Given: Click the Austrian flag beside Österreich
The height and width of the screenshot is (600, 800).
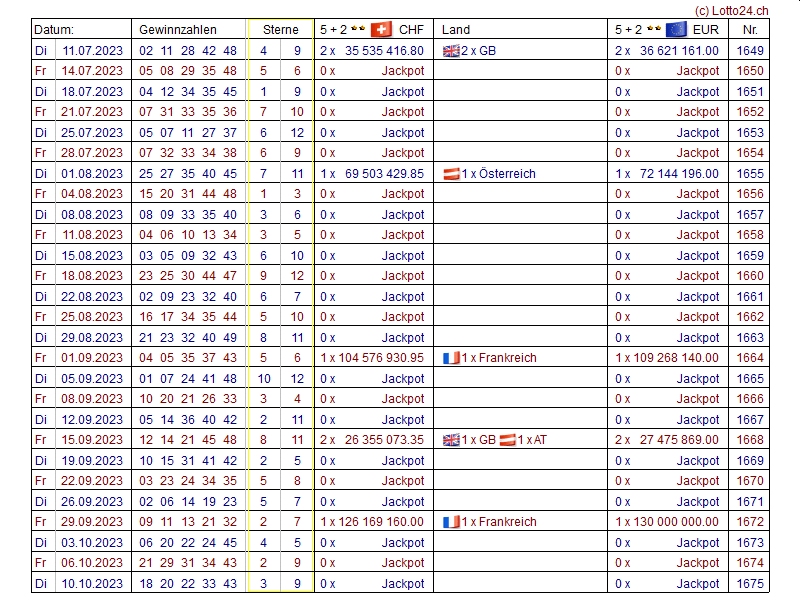Looking at the screenshot, I should click(451, 174).
